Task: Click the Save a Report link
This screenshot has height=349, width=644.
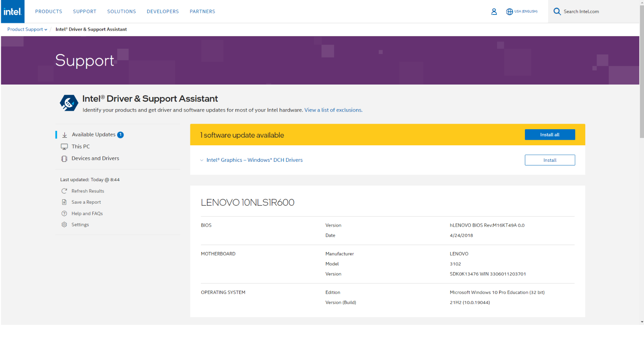Action: (x=86, y=202)
